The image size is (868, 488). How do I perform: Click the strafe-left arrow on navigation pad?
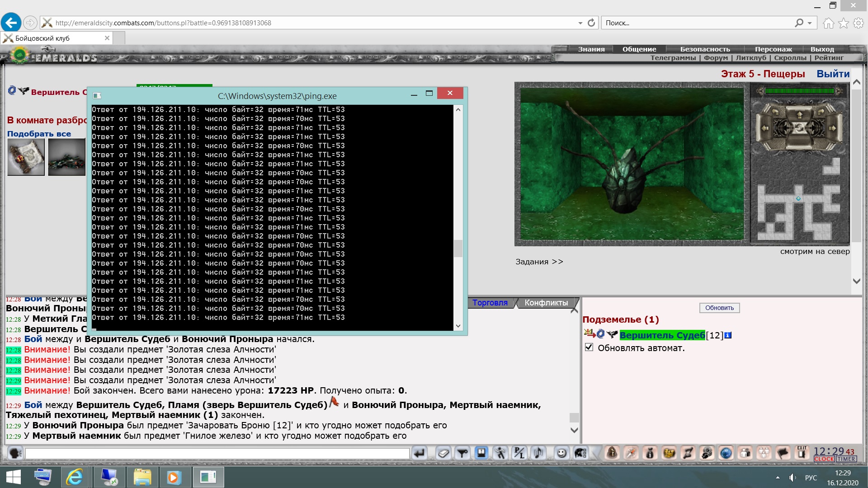765,128
